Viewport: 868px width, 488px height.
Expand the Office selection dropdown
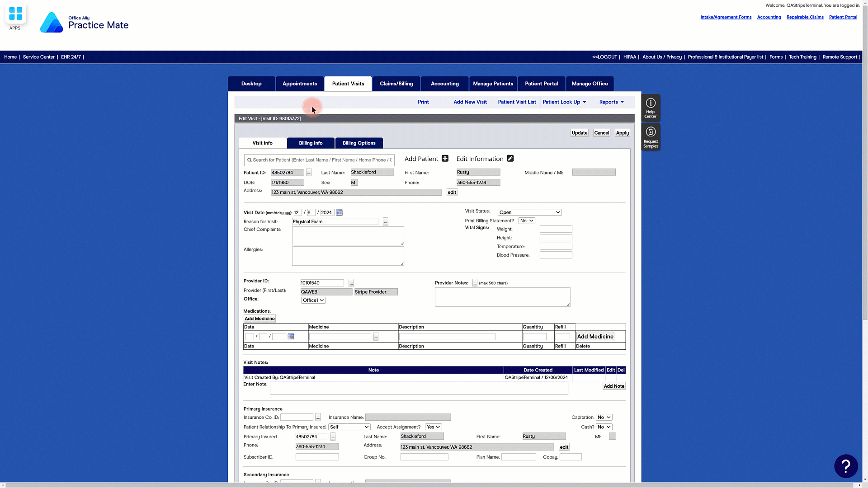313,300
